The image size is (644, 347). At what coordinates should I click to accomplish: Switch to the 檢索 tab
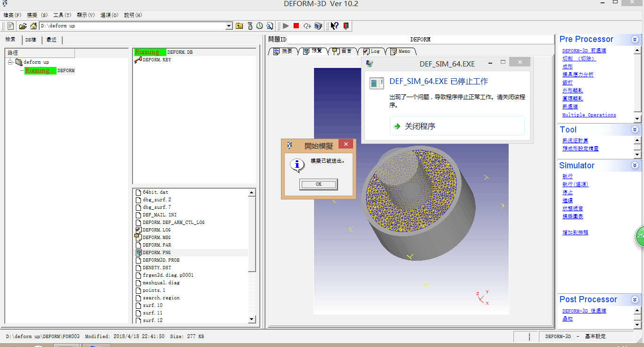(x=11, y=40)
